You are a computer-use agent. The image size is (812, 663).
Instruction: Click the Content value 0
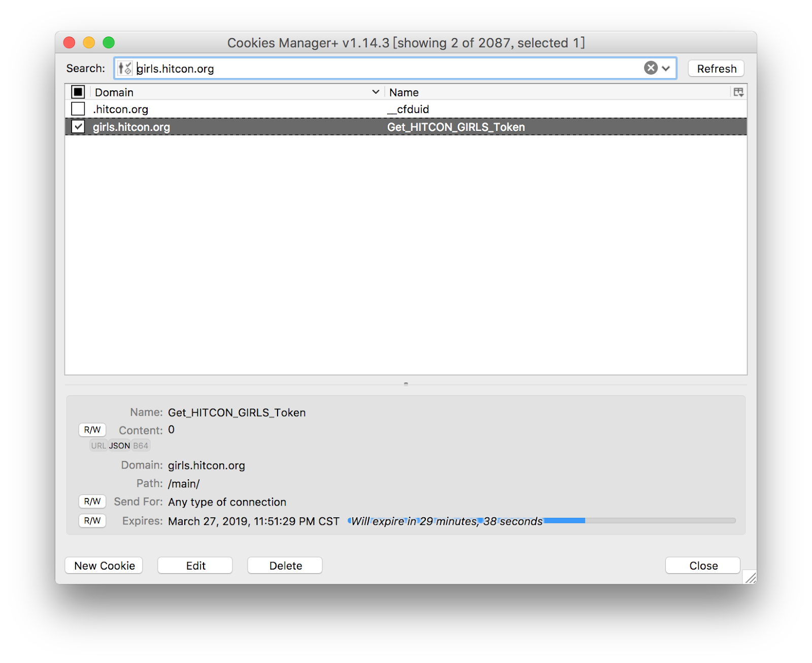click(x=172, y=429)
